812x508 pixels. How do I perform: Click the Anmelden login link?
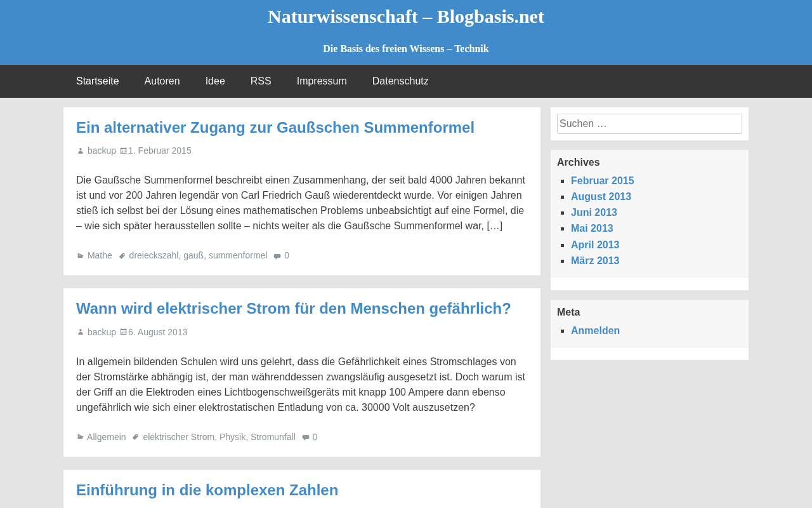595,331
